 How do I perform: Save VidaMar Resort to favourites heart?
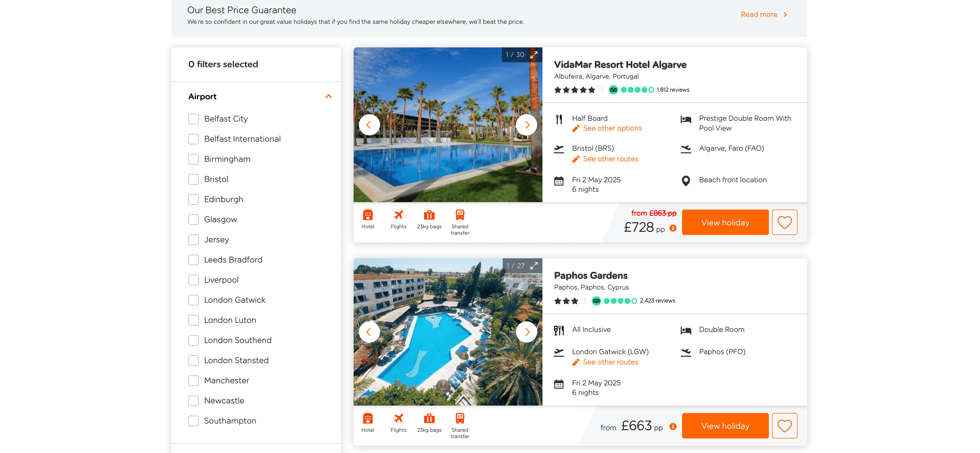pos(785,223)
